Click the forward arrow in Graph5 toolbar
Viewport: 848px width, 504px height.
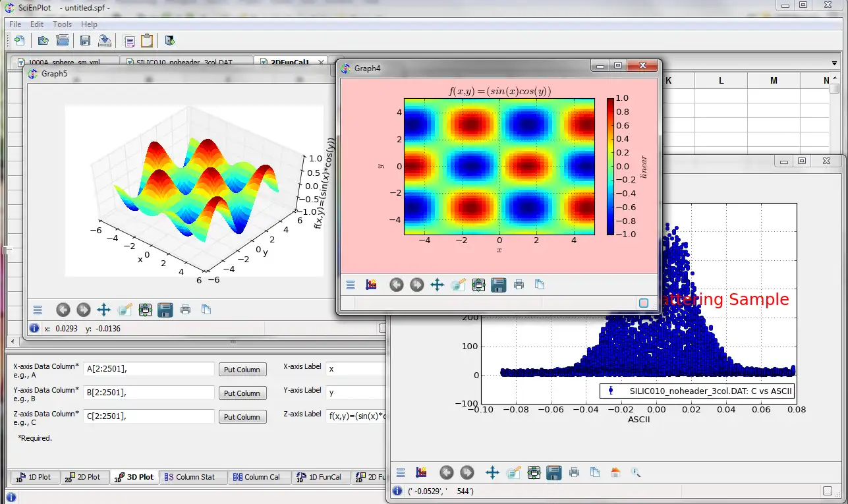pos(83,310)
